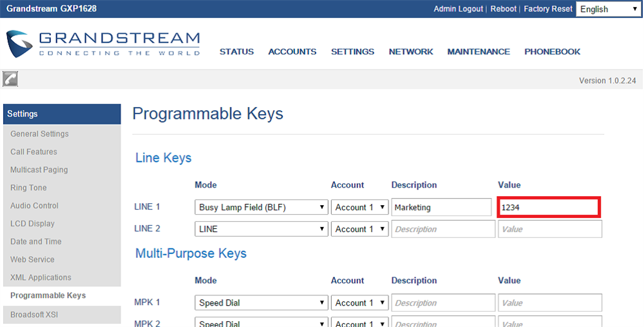Screen dimensions: 644x327
Task: Open the STATUS menu
Action: [x=236, y=52]
